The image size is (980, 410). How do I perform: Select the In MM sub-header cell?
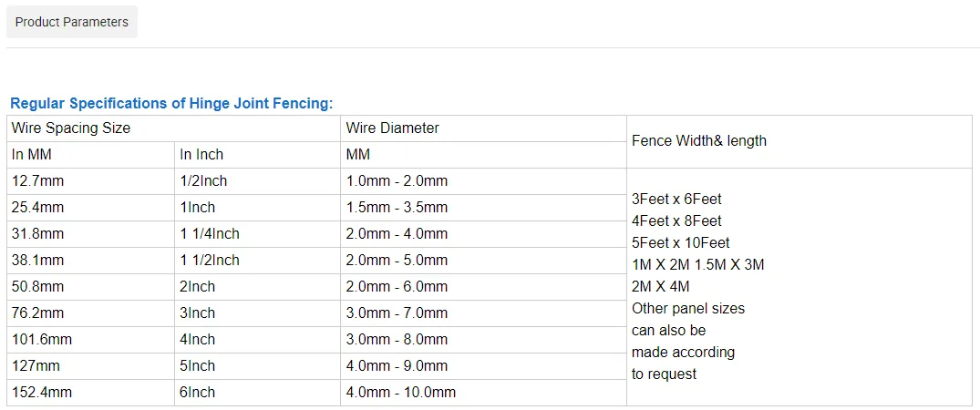31,155
